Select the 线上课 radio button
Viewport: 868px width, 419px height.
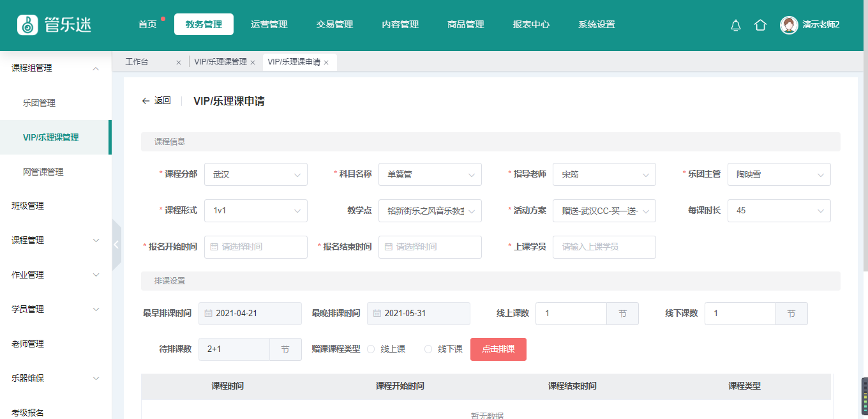pos(371,349)
